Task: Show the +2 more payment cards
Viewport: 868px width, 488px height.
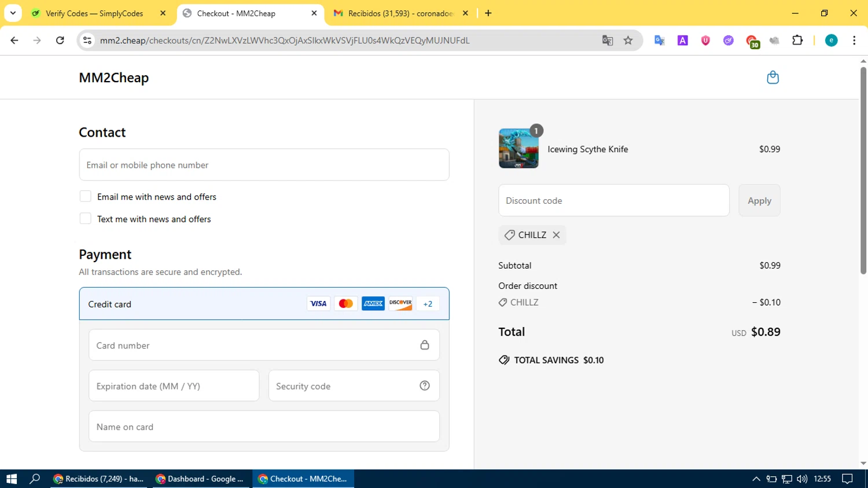Action: click(428, 303)
